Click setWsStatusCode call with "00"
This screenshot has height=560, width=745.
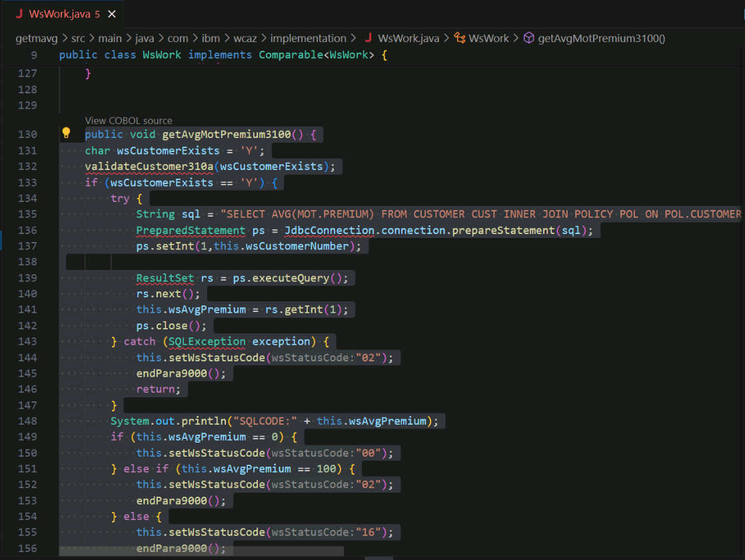point(265,453)
